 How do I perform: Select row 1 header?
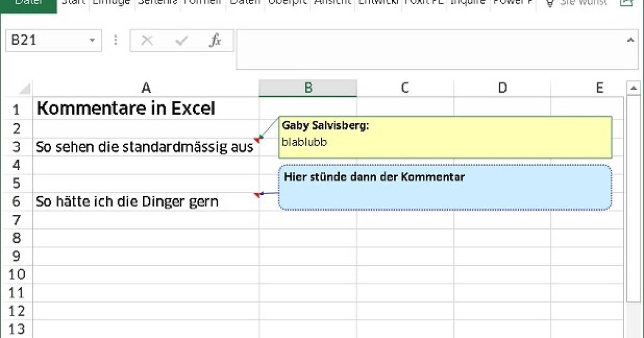pyautogui.click(x=16, y=109)
